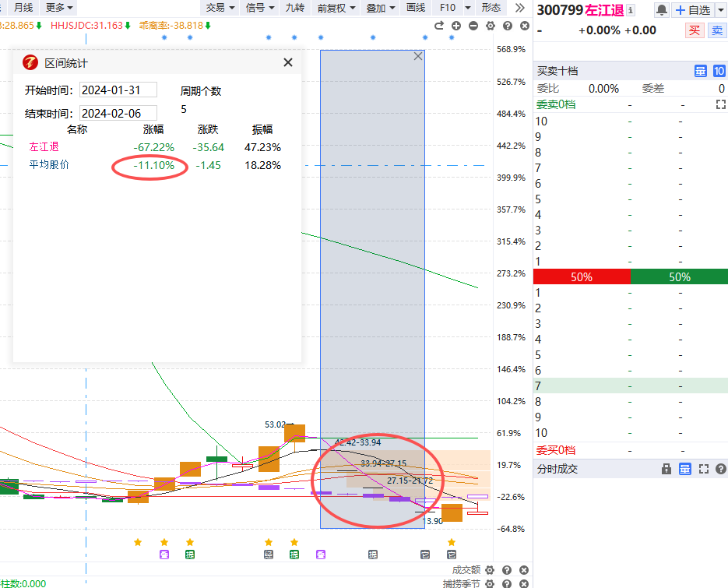728x588 pixels.
Task: Open the 叠加 overlay dropdown
Action: 380,8
